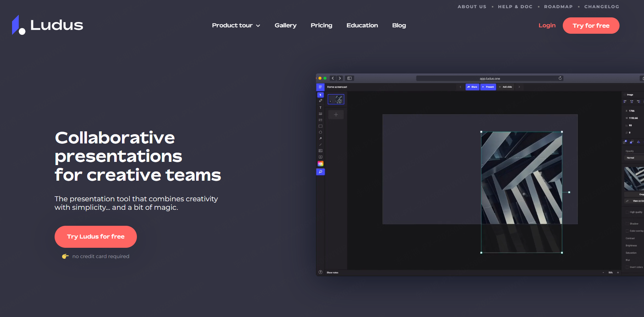Enable the High quality checkbox
This screenshot has height=317, width=644.
coord(627,212)
